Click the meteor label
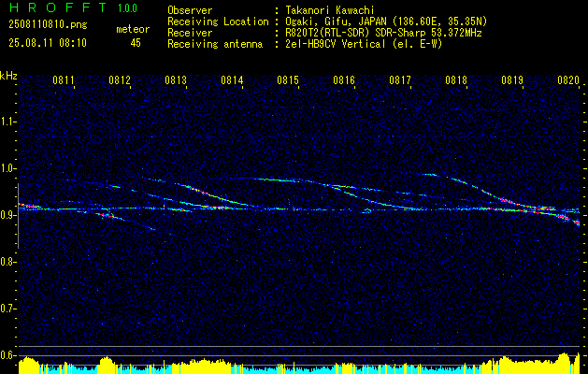The image size is (588, 374). tap(133, 29)
